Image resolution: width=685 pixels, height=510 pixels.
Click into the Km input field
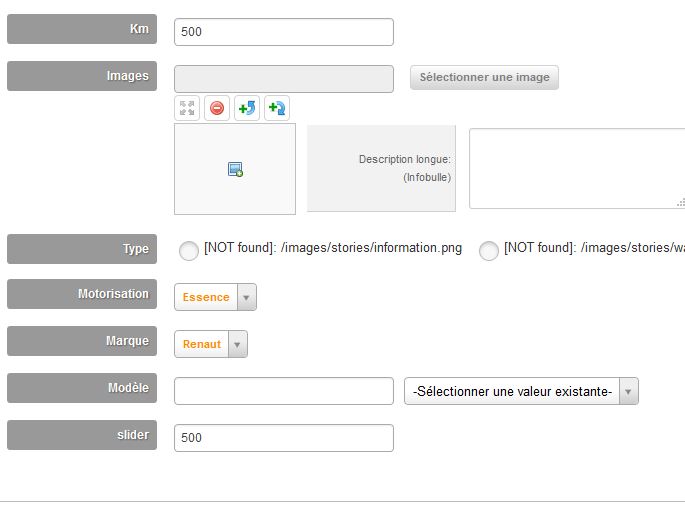pos(284,32)
